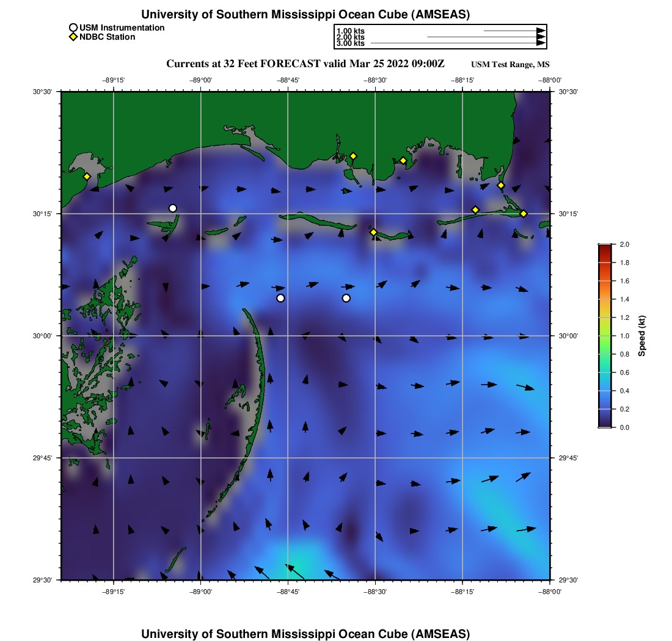The image size is (672, 641).
Task: Click the green 1.0 kt level on the color bar
Action: point(605,336)
